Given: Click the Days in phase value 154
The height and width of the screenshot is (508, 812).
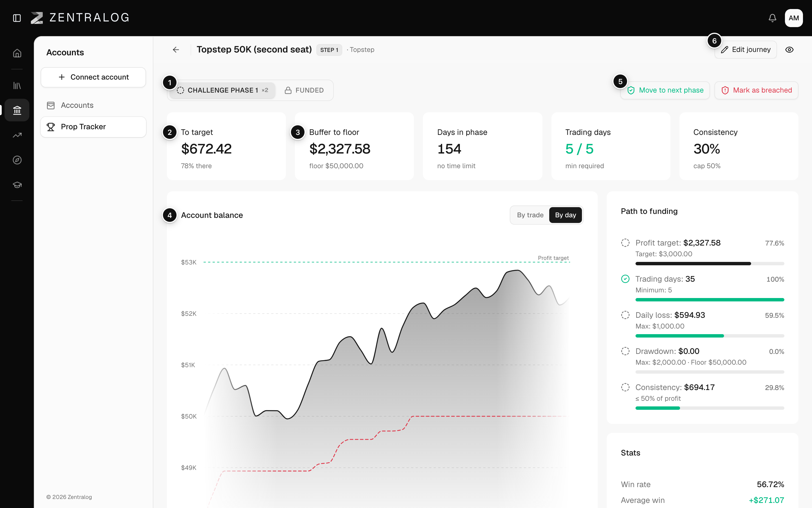Looking at the screenshot, I should [x=449, y=149].
